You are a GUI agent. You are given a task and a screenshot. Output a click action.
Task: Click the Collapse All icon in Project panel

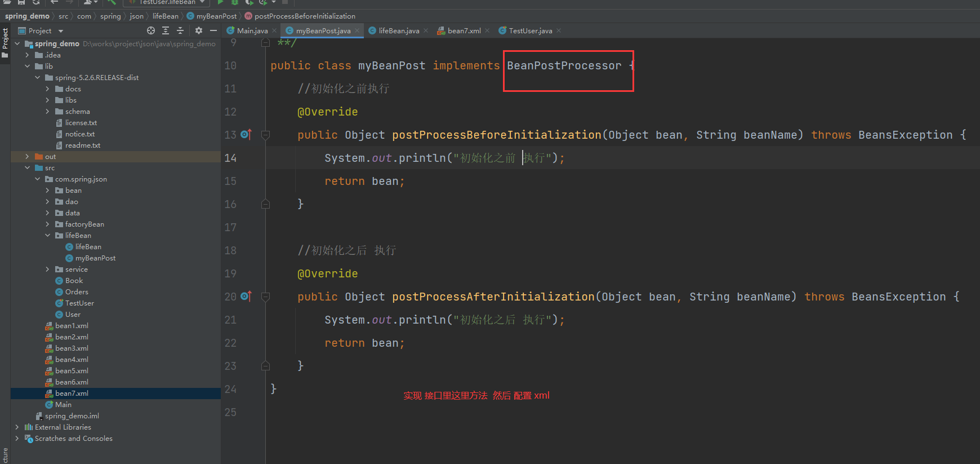(x=180, y=30)
